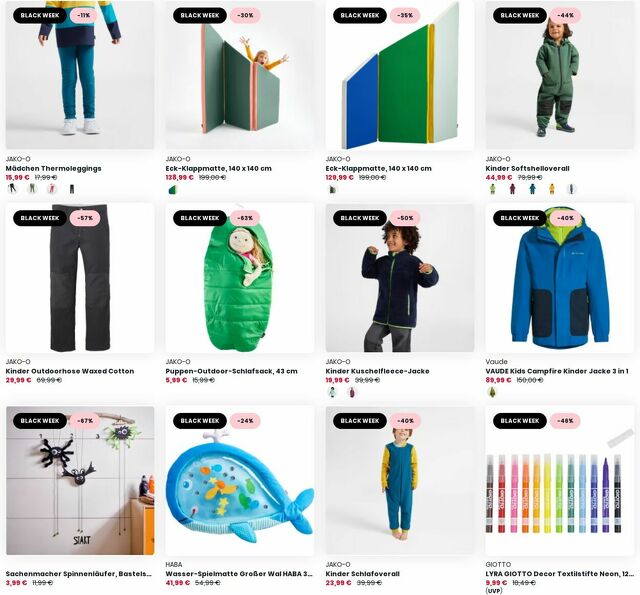Click the green swatch under 128,99 € Eck-Klappmatte
This screenshot has height=595, width=640.
tap(172, 189)
